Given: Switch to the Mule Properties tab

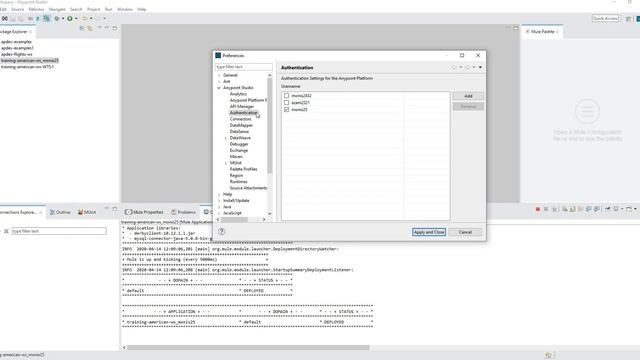Looking at the screenshot, I should tap(144, 212).
